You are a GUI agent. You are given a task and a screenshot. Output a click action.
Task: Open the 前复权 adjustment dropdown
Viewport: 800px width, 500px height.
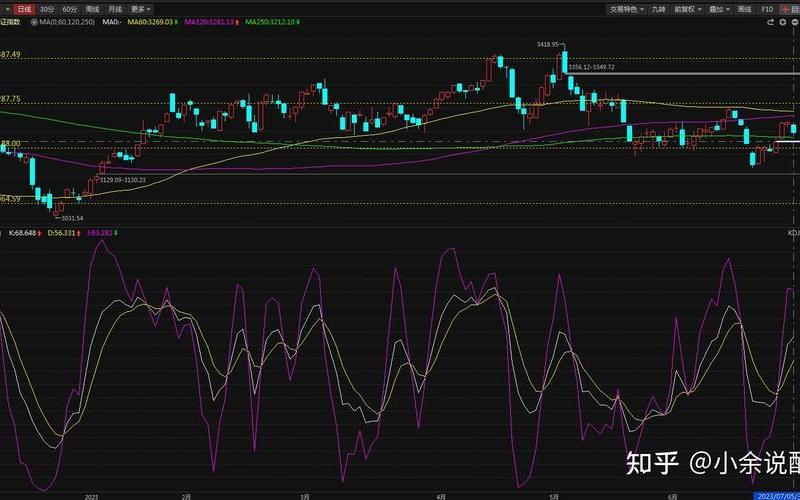tap(686, 9)
